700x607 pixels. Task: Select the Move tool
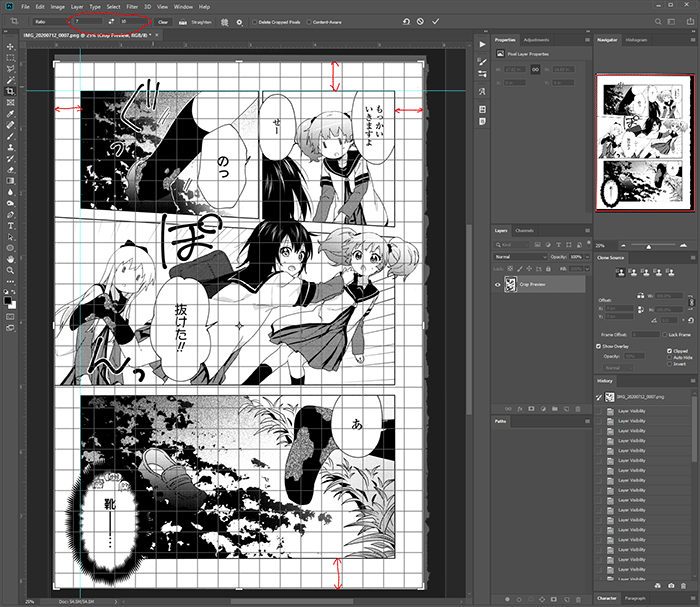coord(9,46)
